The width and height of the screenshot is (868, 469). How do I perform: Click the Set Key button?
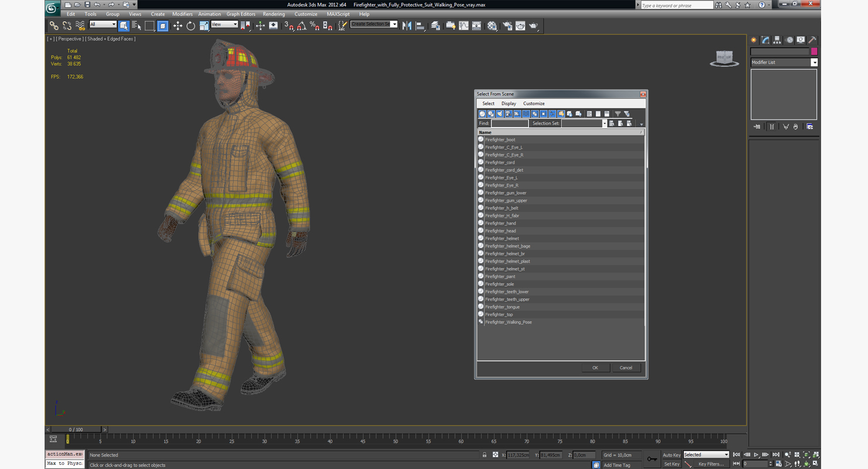(672, 464)
